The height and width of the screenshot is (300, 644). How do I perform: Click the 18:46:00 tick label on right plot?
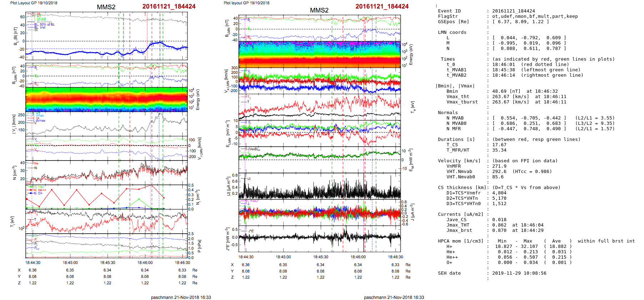click(x=358, y=257)
